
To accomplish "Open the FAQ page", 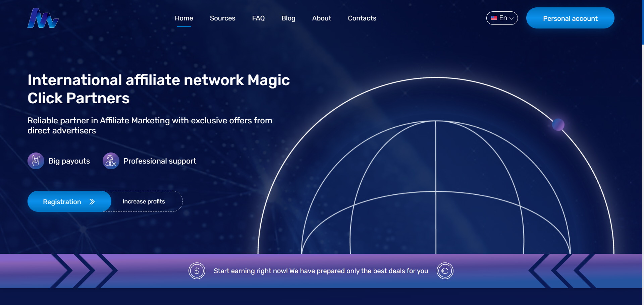I will coord(258,18).
